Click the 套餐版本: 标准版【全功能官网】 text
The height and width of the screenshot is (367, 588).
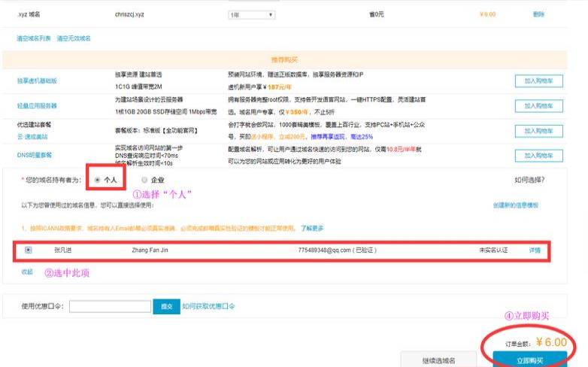[x=156, y=131]
